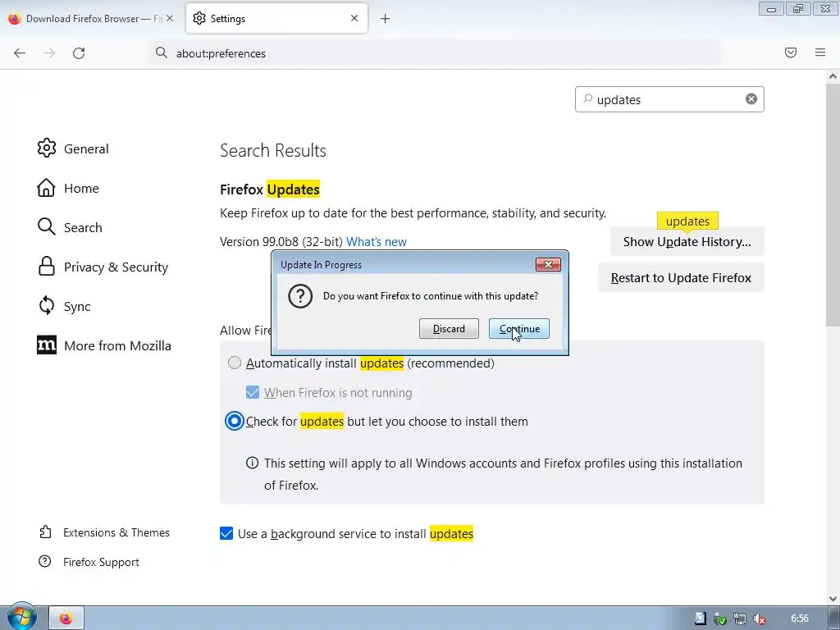Click the green shield tray icon

tap(720, 619)
